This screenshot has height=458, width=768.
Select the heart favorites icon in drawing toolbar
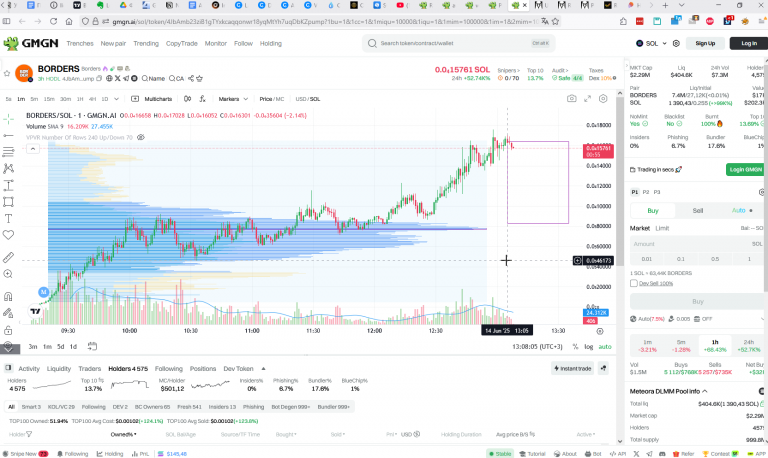pos(8,235)
